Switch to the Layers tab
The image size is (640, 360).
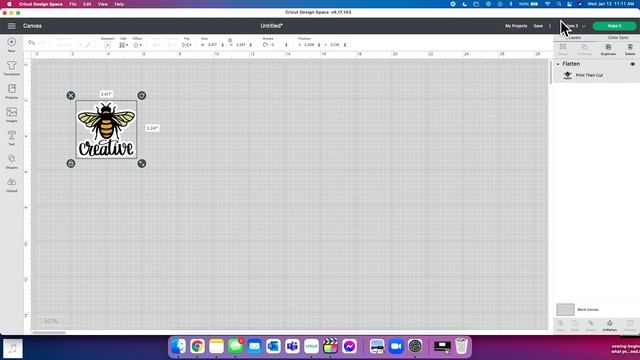tap(575, 38)
